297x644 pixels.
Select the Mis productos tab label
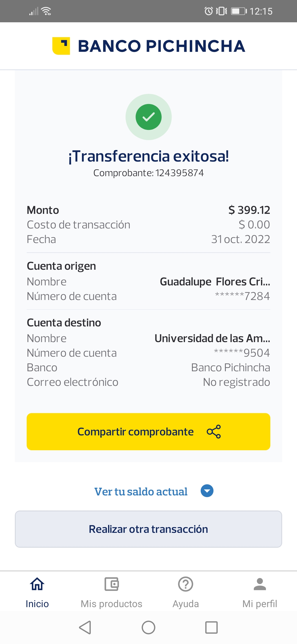click(x=111, y=604)
